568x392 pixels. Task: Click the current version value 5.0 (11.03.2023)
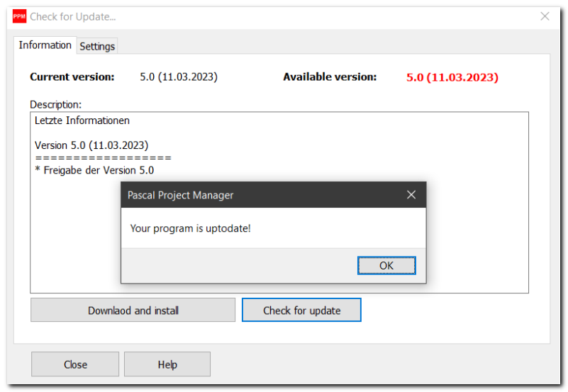pos(179,77)
